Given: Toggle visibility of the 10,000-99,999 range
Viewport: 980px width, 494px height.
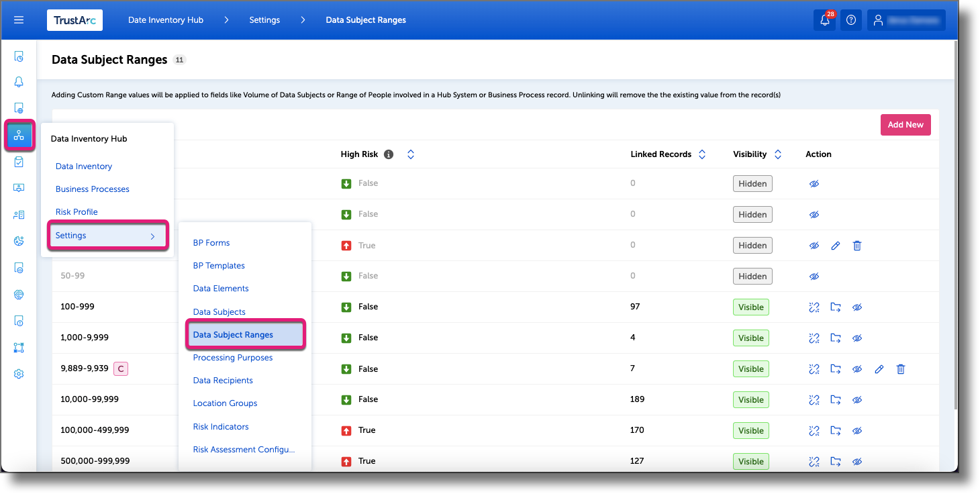Looking at the screenshot, I should click(857, 399).
